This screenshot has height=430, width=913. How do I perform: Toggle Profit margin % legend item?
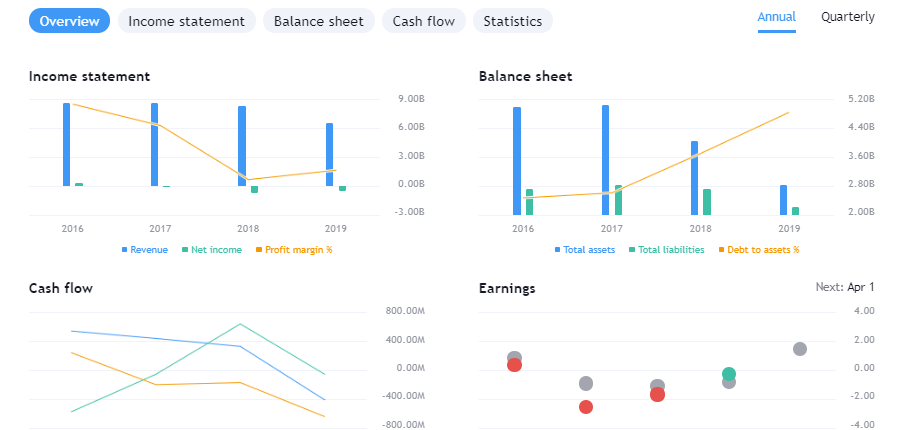(x=292, y=250)
